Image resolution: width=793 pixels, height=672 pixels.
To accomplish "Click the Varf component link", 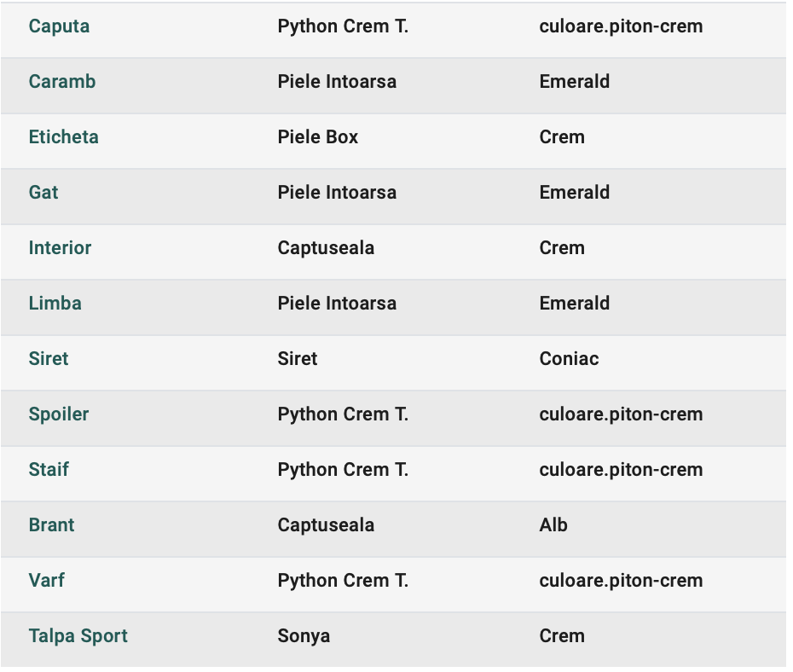I will [x=47, y=581].
